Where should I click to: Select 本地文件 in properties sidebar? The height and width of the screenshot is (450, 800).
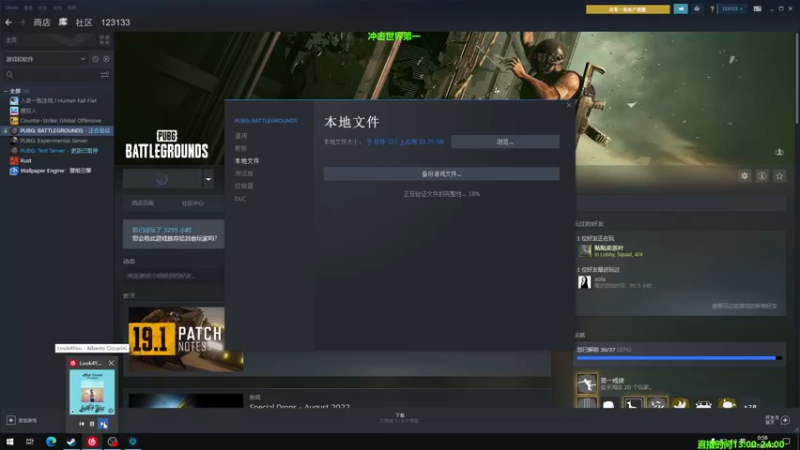pos(247,161)
